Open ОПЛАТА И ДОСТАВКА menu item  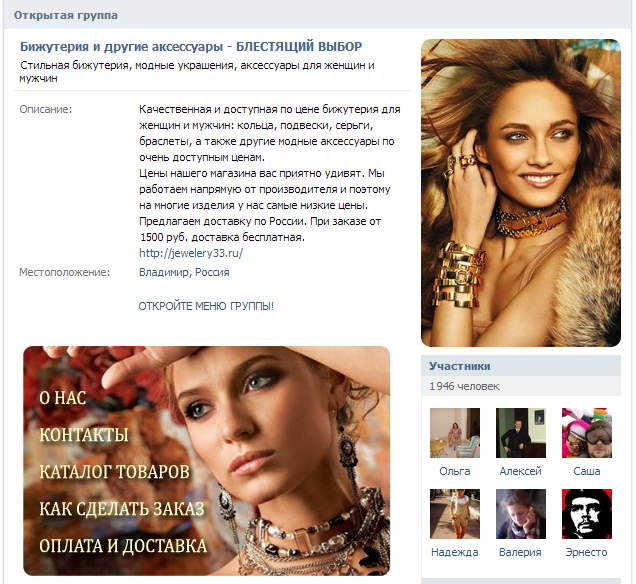coord(123,546)
